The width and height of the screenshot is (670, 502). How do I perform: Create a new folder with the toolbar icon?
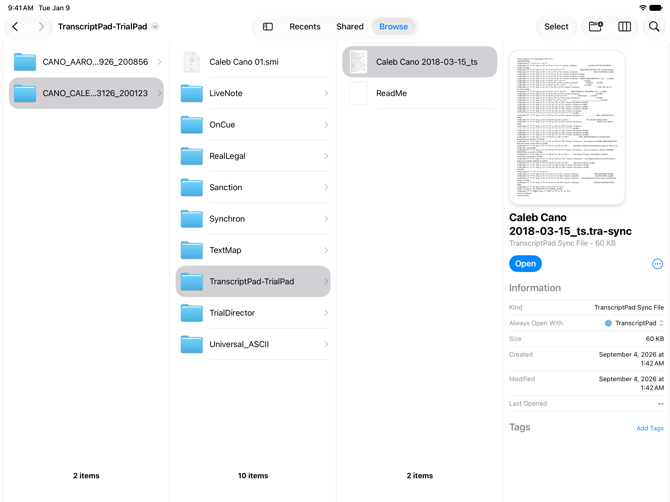(x=596, y=26)
